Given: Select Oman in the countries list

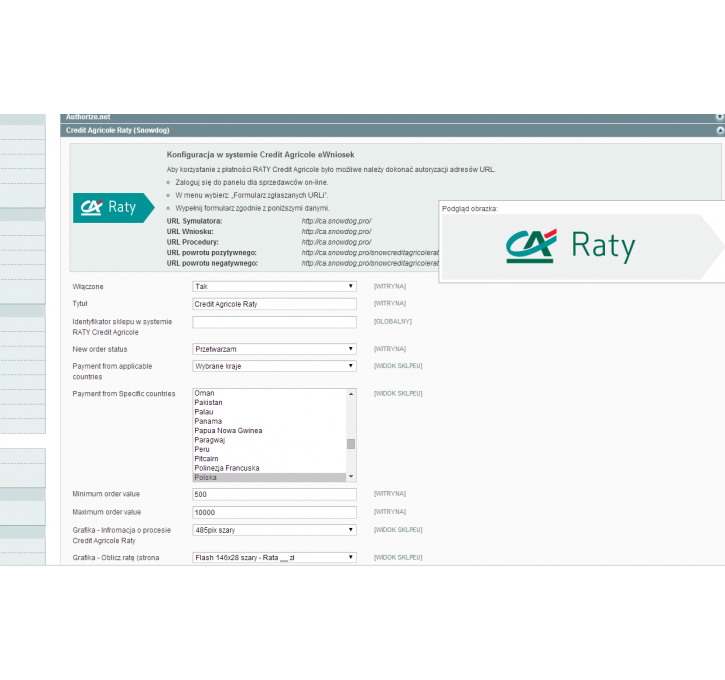Looking at the screenshot, I should click(x=269, y=393).
